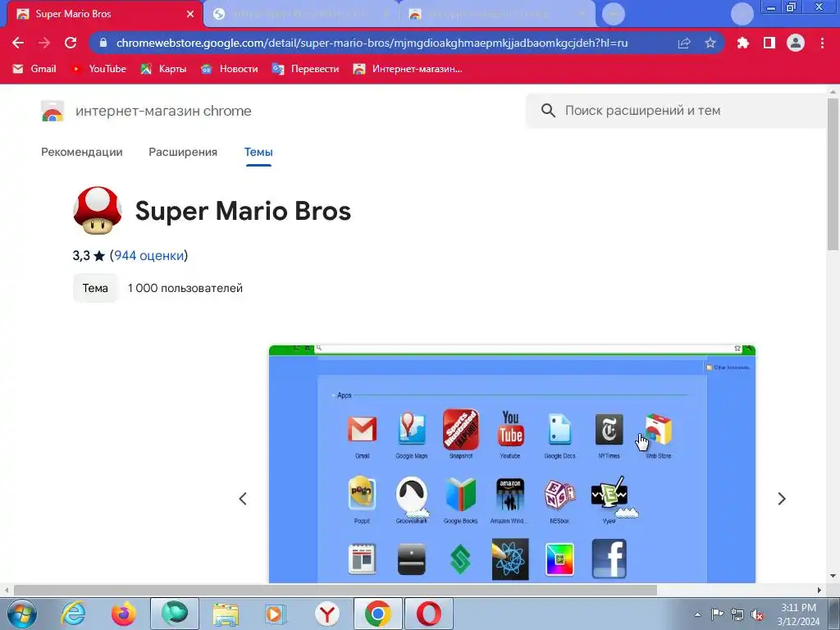Screen dimensions: 840x630
Task: Click the horizontal scrollbar thumb
Action: point(335,590)
